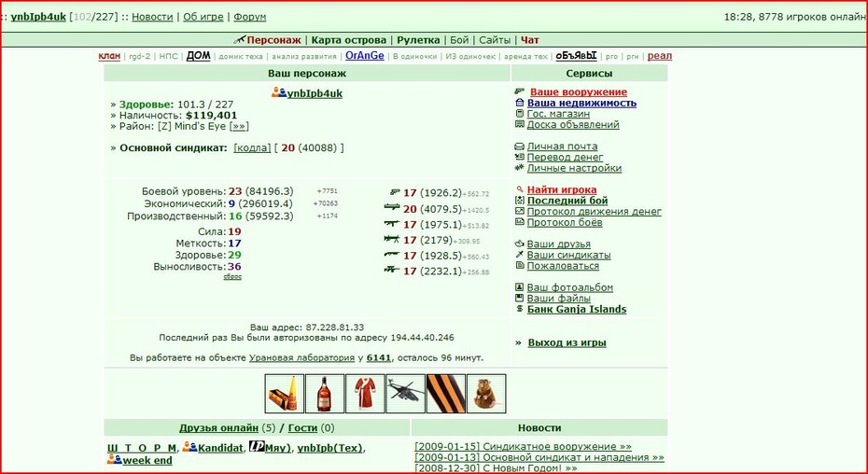Click the ДОМ shortcut link
Image resolution: width=868 pixels, height=474 pixels.
coord(198,56)
